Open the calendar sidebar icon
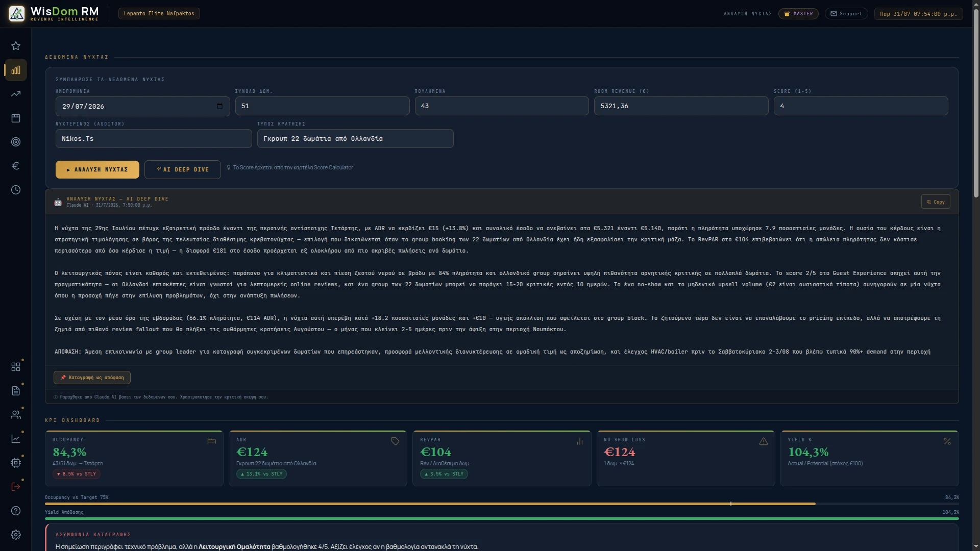Viewport: 980px width, 551px height. [16, 118]
